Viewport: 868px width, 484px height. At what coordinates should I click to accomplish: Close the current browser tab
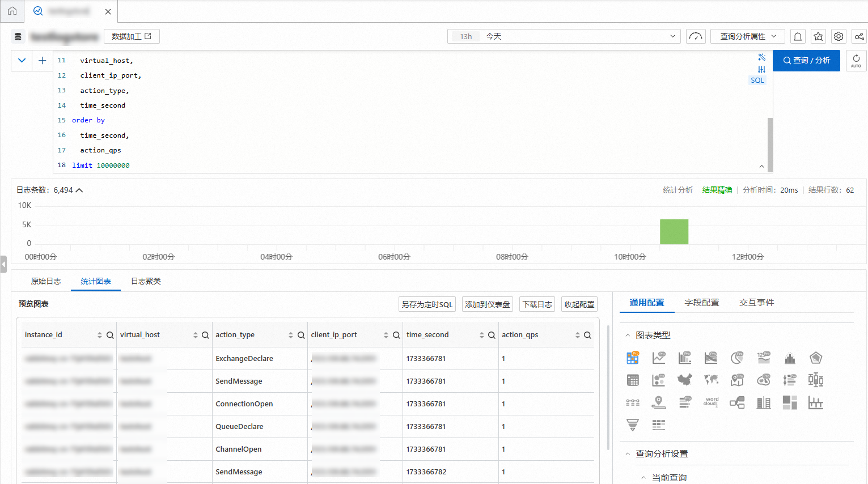pos(108,11)
